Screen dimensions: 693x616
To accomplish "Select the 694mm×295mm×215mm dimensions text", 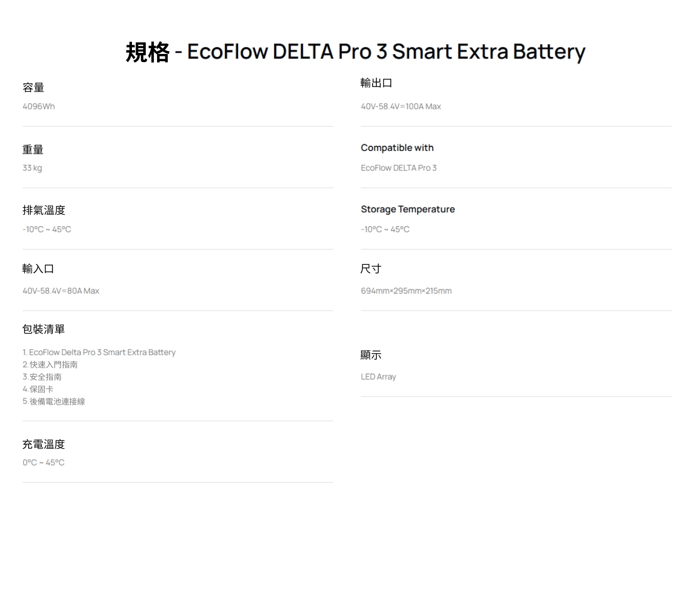I will 406,291.
